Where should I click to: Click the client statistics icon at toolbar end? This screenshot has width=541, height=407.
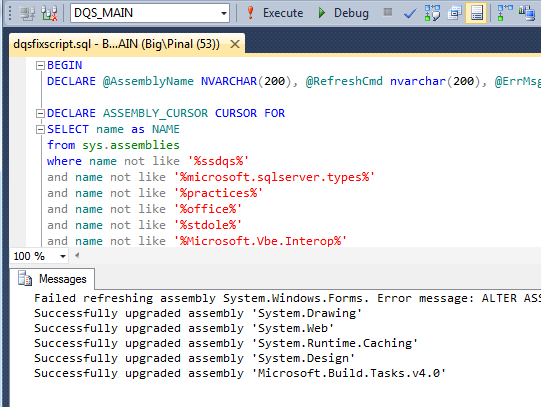pyautogui.click(x=527, y=13)
